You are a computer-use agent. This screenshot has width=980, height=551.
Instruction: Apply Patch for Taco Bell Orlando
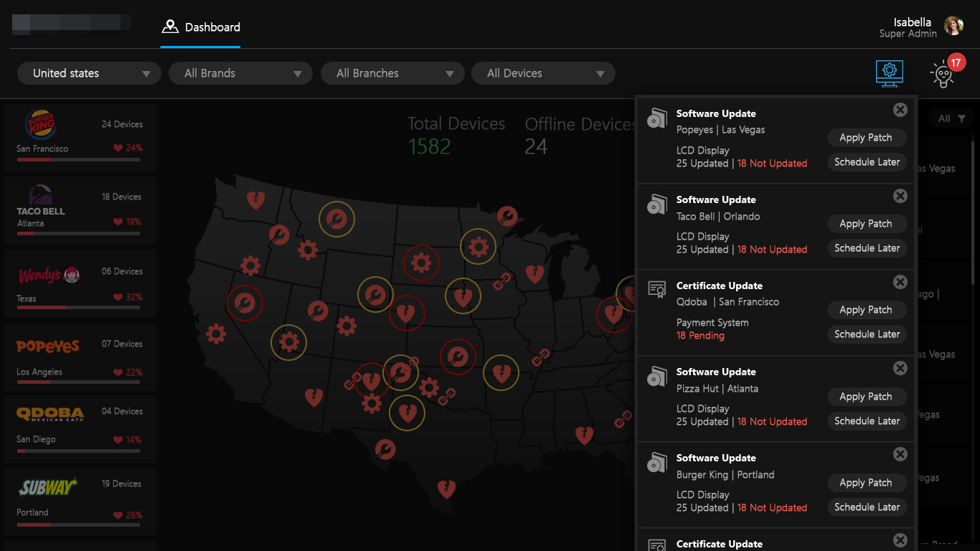coord(866,224)
